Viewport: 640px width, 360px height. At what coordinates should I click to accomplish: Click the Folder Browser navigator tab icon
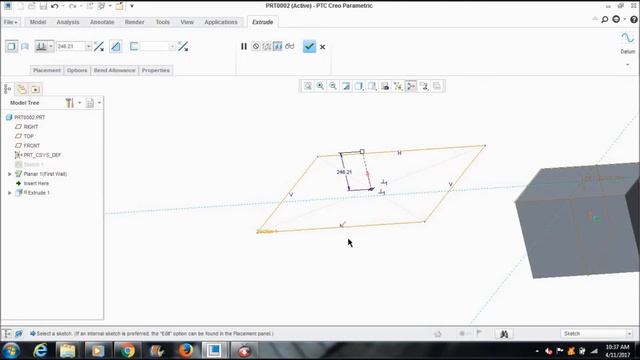pos(22,89)
